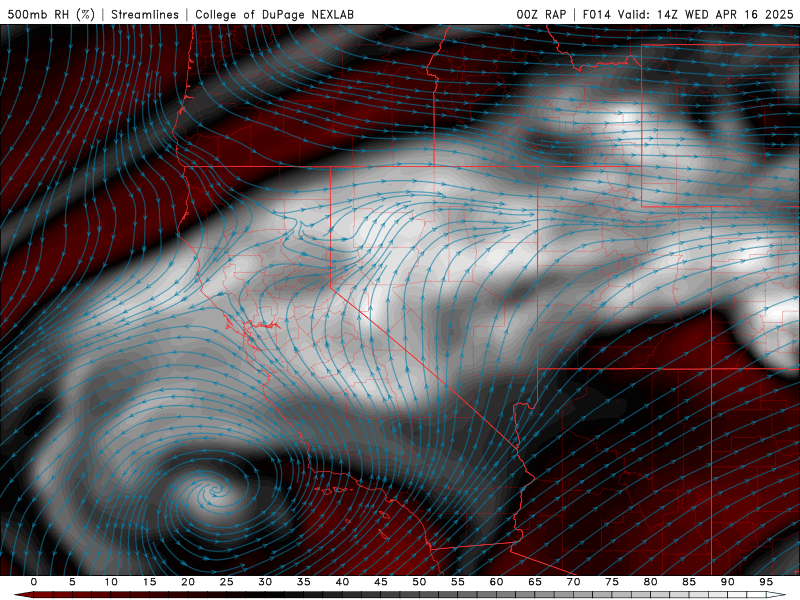Click the colorbar label "25"

pos(227,582)
